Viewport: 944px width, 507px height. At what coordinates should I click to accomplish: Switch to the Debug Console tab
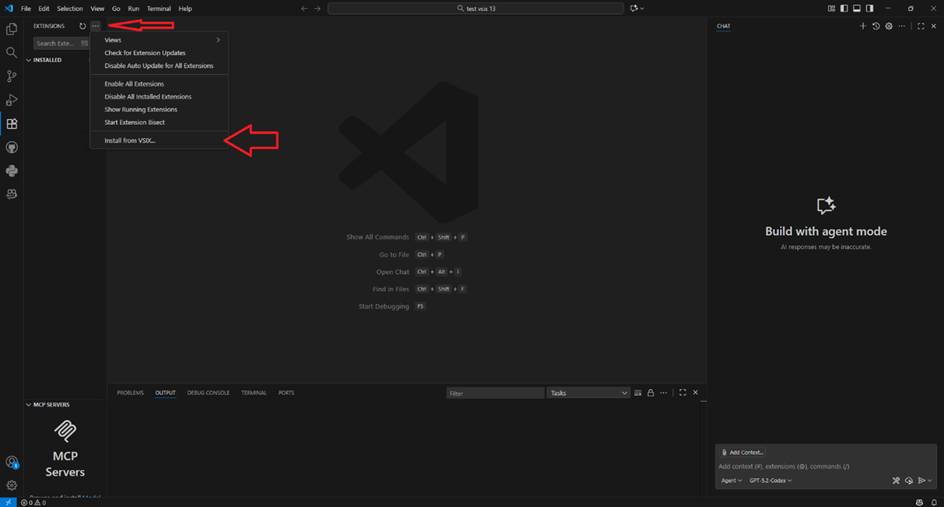click(x=208, y=393)
